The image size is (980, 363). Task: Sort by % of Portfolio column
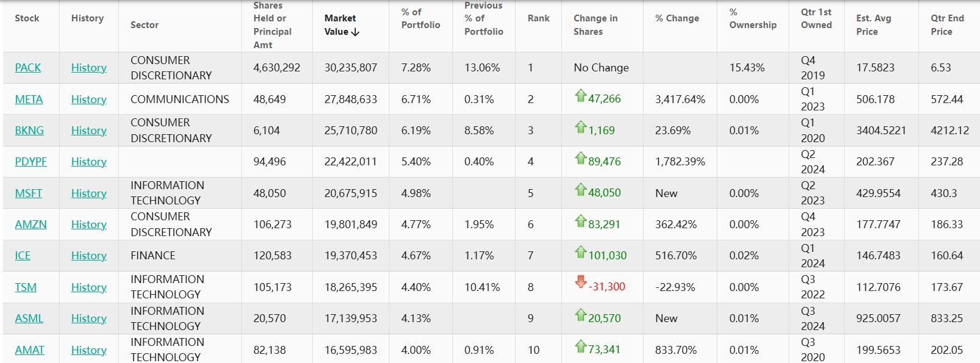coord(421,18)
